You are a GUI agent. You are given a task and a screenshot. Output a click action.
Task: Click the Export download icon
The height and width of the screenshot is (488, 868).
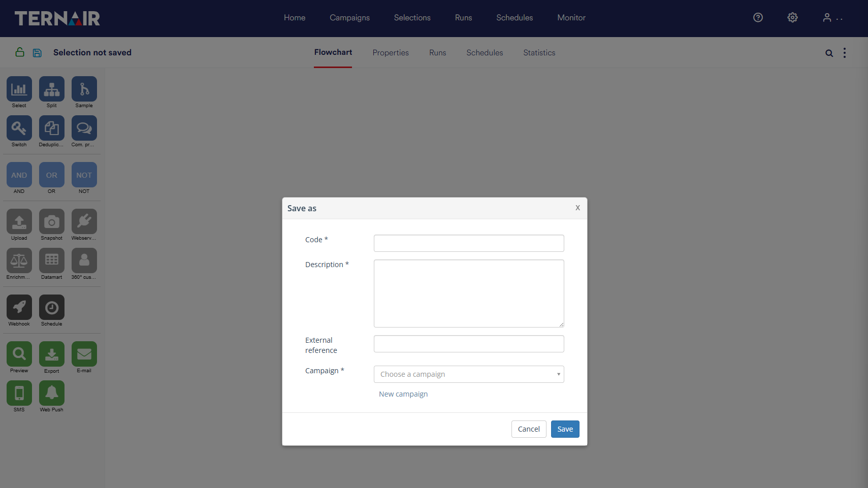52,354
